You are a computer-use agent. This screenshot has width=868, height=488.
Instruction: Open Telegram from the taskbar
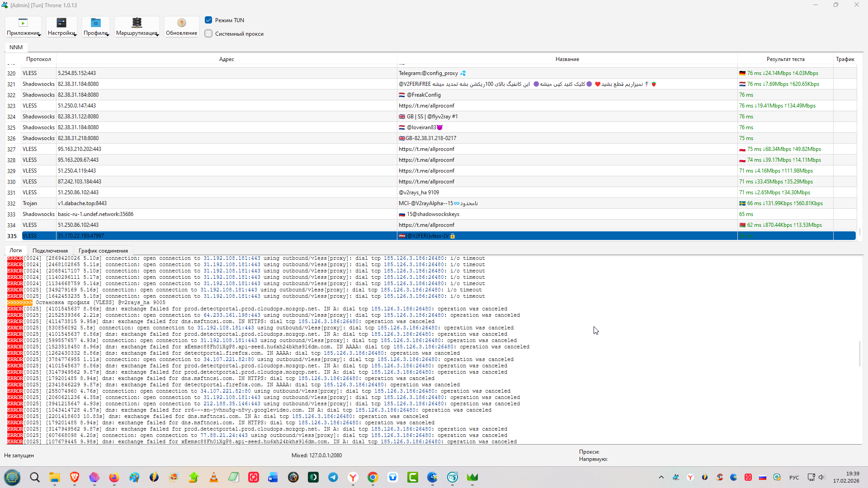point(333,477)
